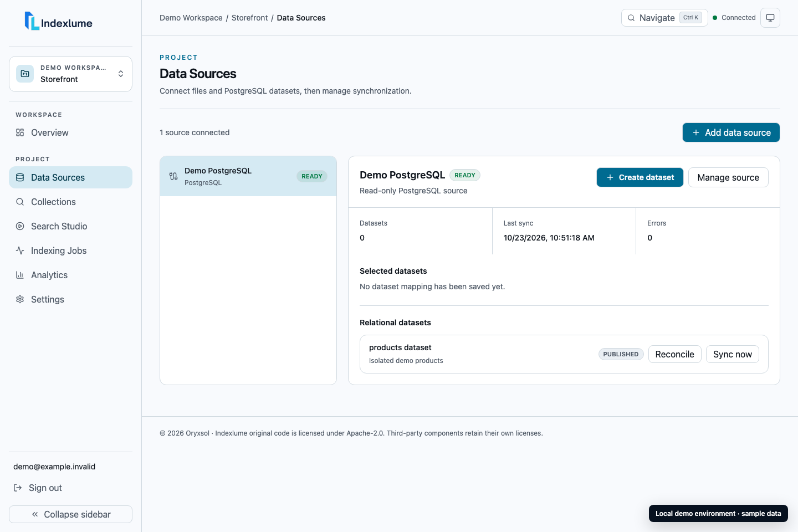Click the READY badge beside Demo PostgreSQL heading
The height and width of the screenshot is (532, 798).
[x=465, y=175]
